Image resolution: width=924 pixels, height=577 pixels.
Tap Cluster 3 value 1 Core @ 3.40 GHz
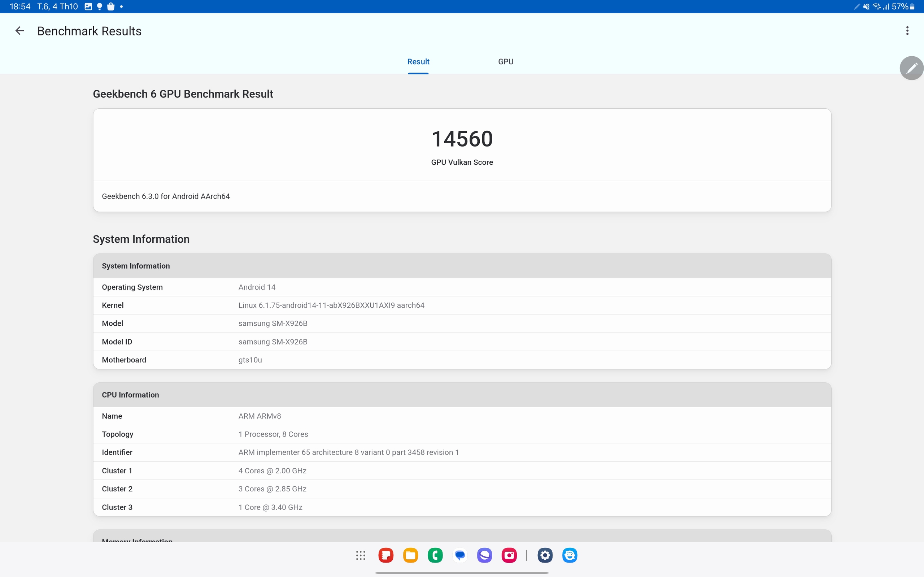tap(270, 507)
